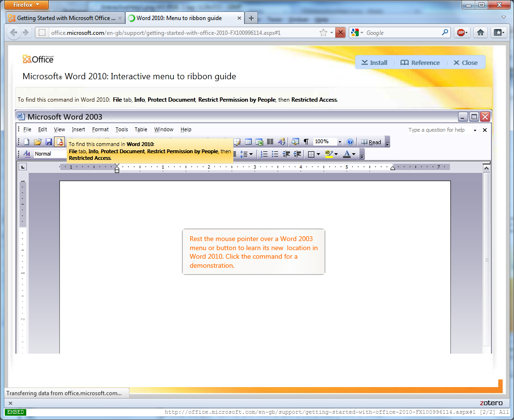Toggle the Reading Layout 'Read' button
Image resolution: width=514 pixels, height=420 pixels.
[371, 142]
